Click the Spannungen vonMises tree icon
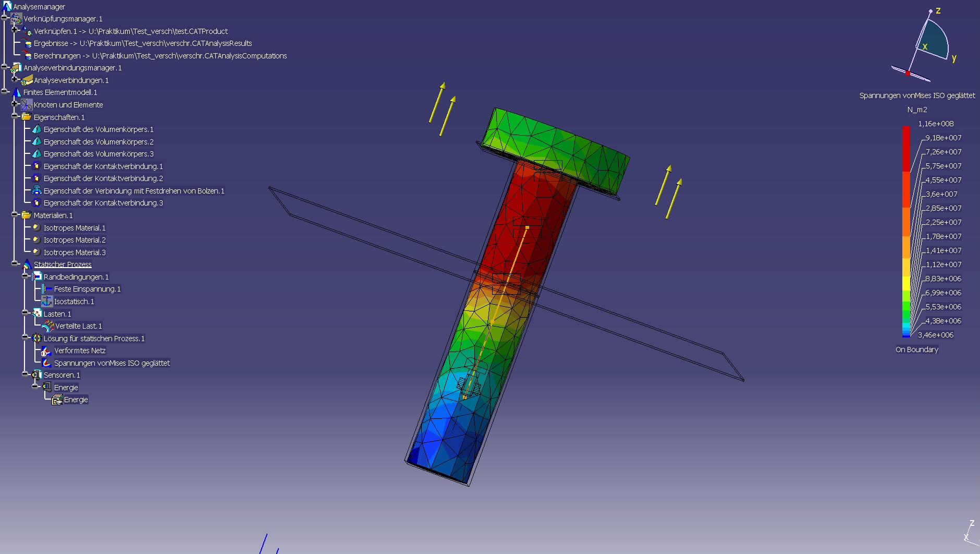980x554 pixels. coord(47,363)
